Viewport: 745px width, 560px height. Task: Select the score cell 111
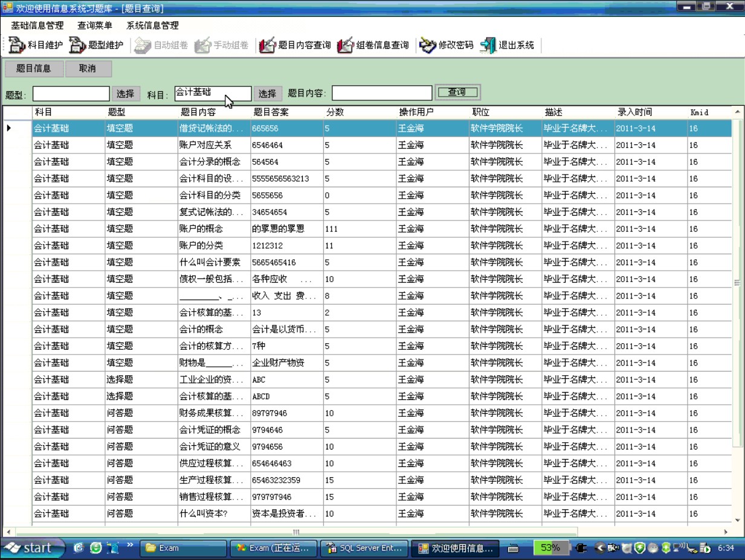point(360,229)
